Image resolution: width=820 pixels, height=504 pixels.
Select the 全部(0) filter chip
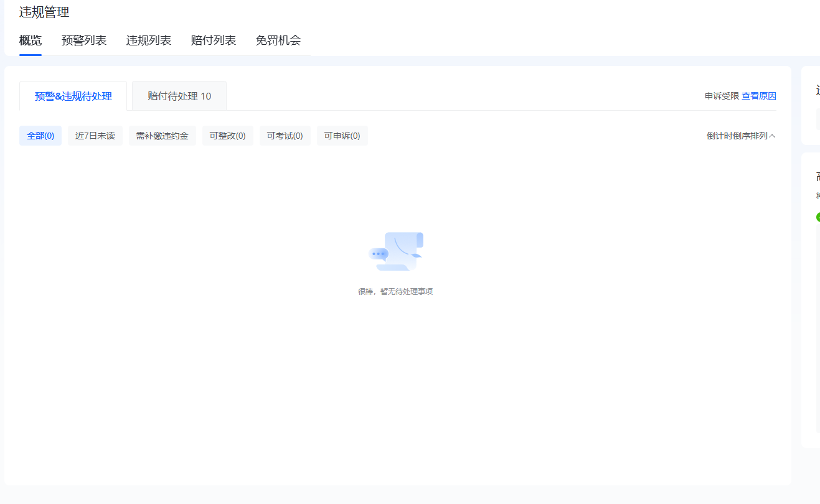40,136
